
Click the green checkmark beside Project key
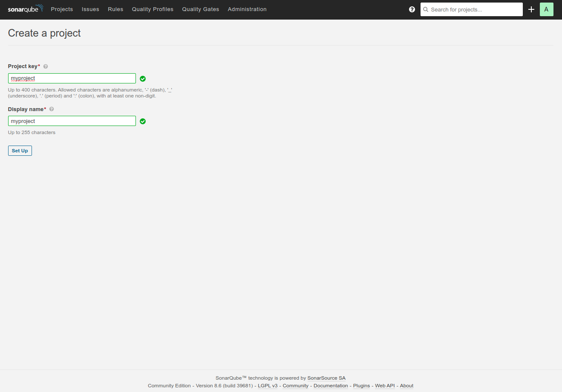pyautogui.click(x=143, y=79)
